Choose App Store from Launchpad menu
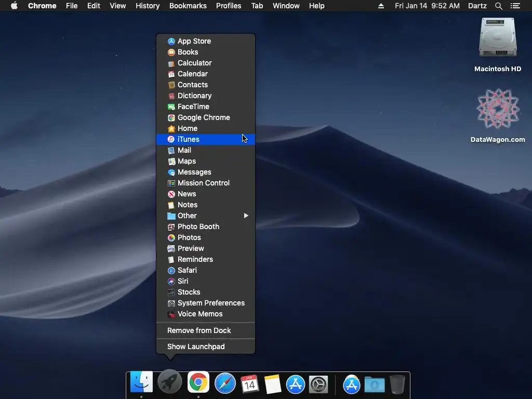The image size is (532, 399). pos(206,41)
